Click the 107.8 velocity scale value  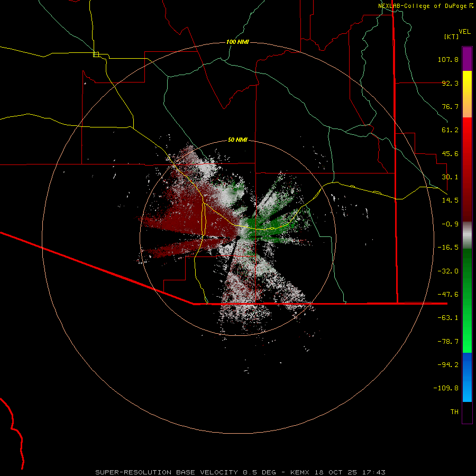(448, 59)
